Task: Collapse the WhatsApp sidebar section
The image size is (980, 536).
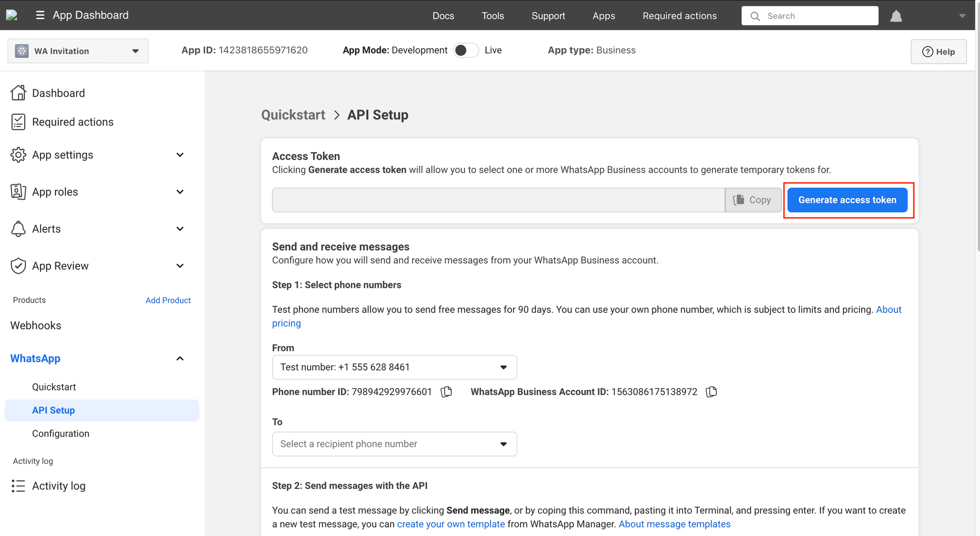Action: [180, 358]
